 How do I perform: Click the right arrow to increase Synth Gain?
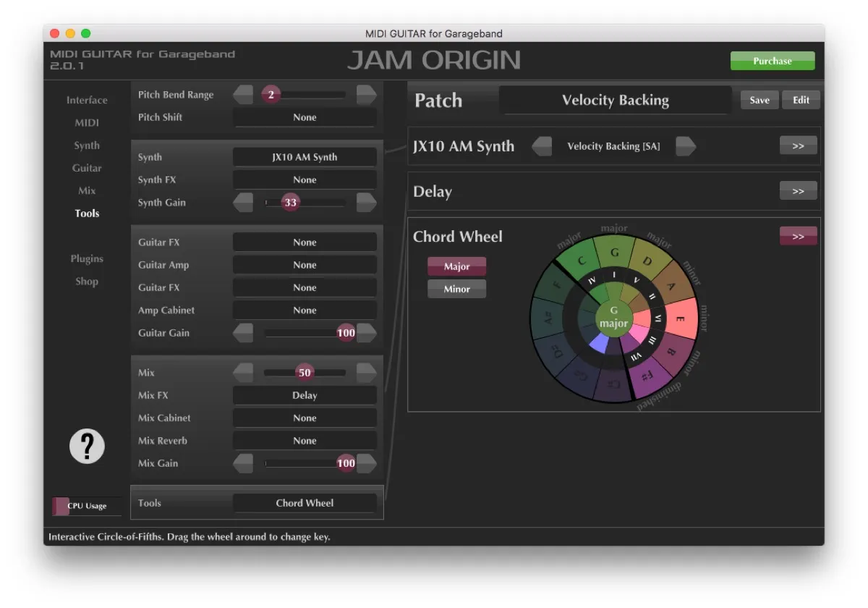[x=367, y=203]
